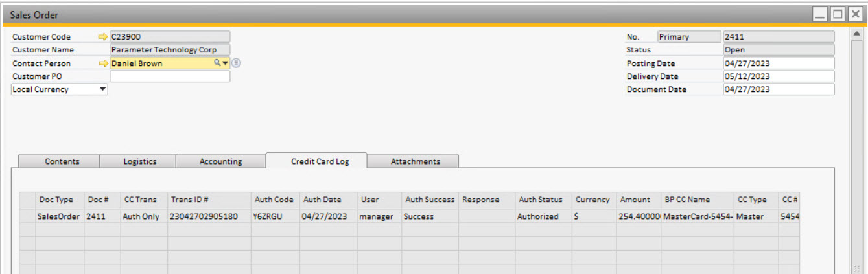Click the Authorized status cell
Viewport: 868px width, 274px height.
(543, 216)
